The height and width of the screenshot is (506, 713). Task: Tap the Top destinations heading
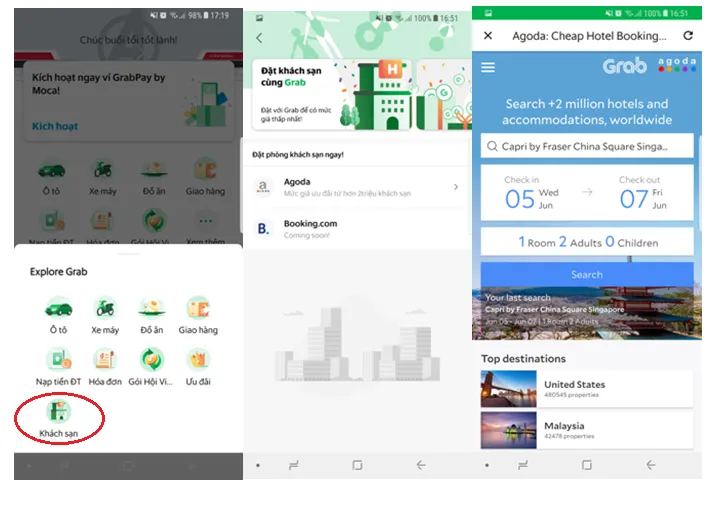(x=523, y=358)
